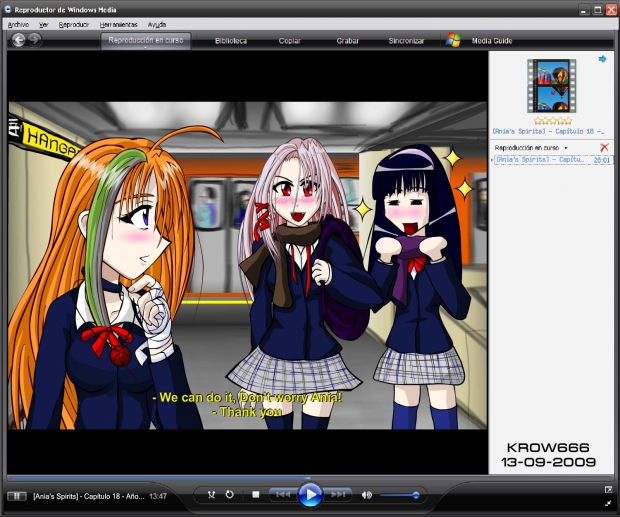The height and width of the screenshot is (517, 620).
Task: Open the Sincronizar tab
Action: point(406,41)
